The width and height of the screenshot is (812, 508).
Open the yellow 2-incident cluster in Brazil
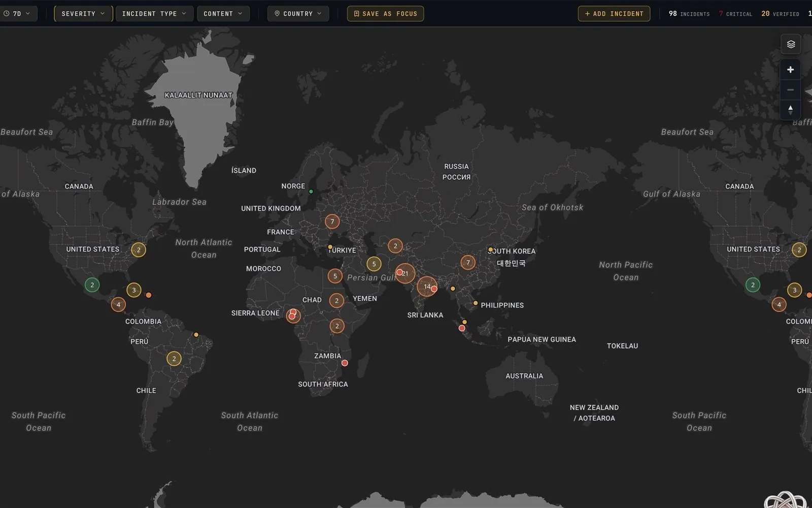[174, 359]
